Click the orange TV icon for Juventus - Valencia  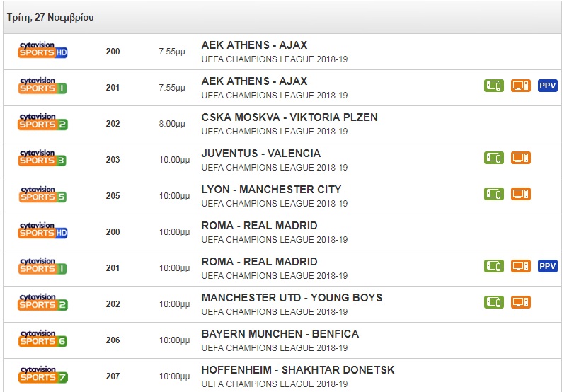click(521, 158)
